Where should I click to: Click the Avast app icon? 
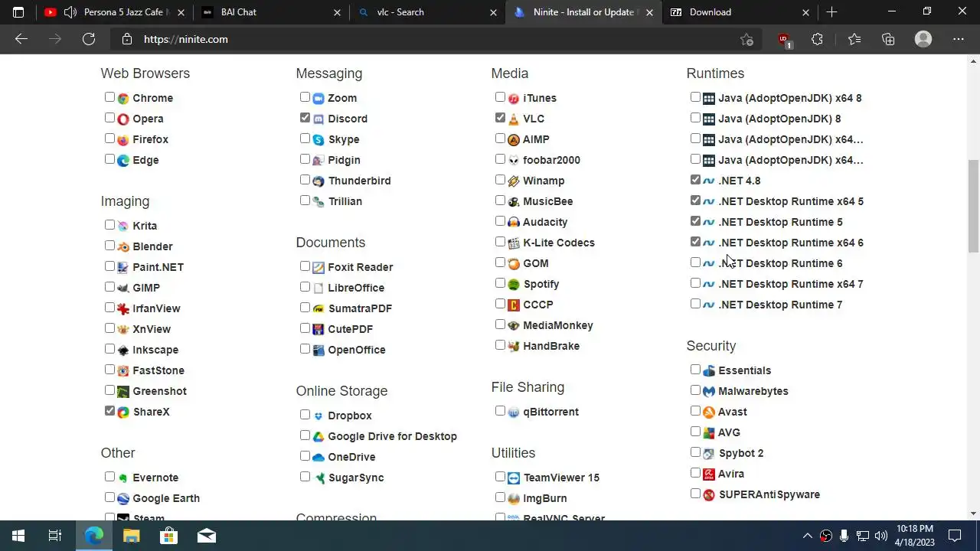(x=708, y=412)
